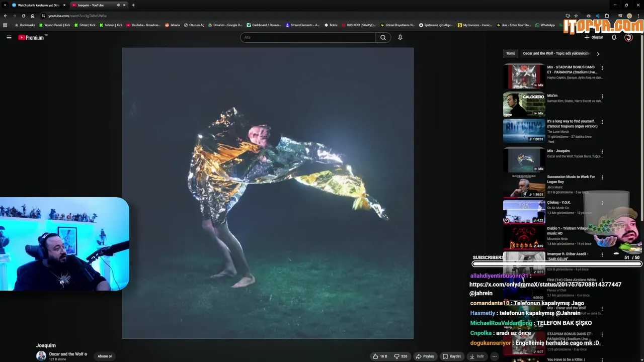Click the browser address bar URL
Image resolution: width=644 pixels, height=362 pixels.
pos(77,16)
